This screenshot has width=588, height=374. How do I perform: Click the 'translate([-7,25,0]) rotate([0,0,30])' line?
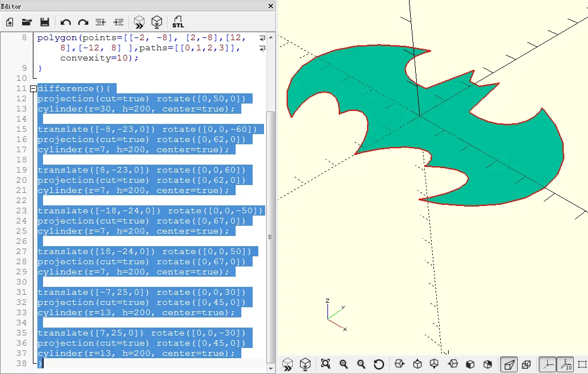142,293
